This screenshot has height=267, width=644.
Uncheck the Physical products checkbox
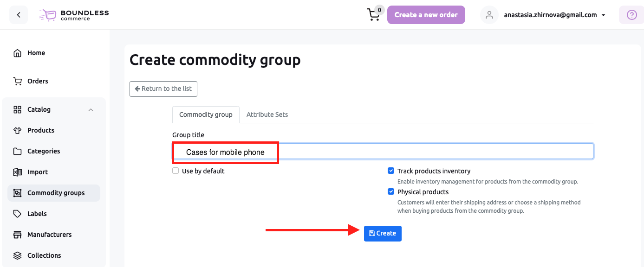[391, 191]
